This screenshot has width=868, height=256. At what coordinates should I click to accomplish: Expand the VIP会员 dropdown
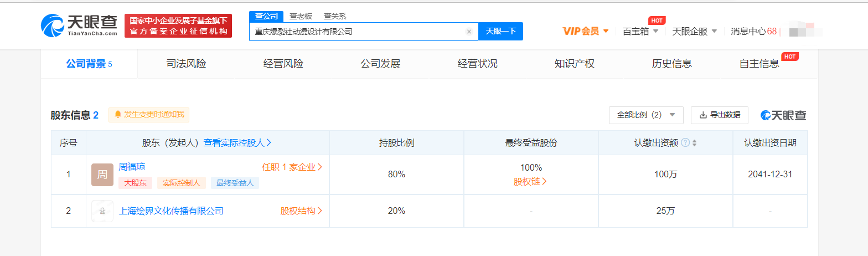(x=586, y=31)
